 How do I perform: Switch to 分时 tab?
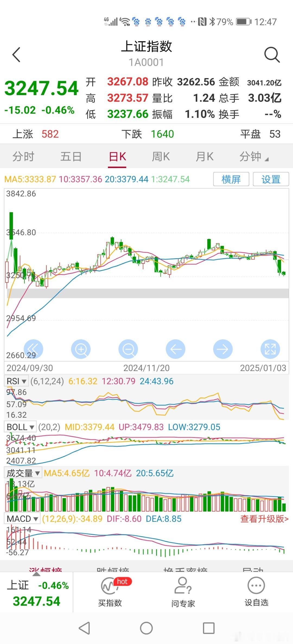click(x=23, y=157)
